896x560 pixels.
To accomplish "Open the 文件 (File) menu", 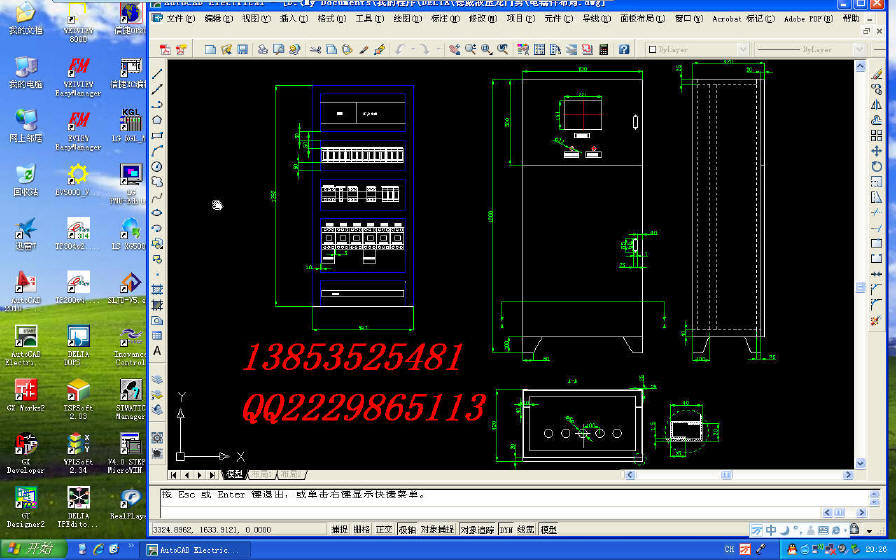I will pos(181,18).
